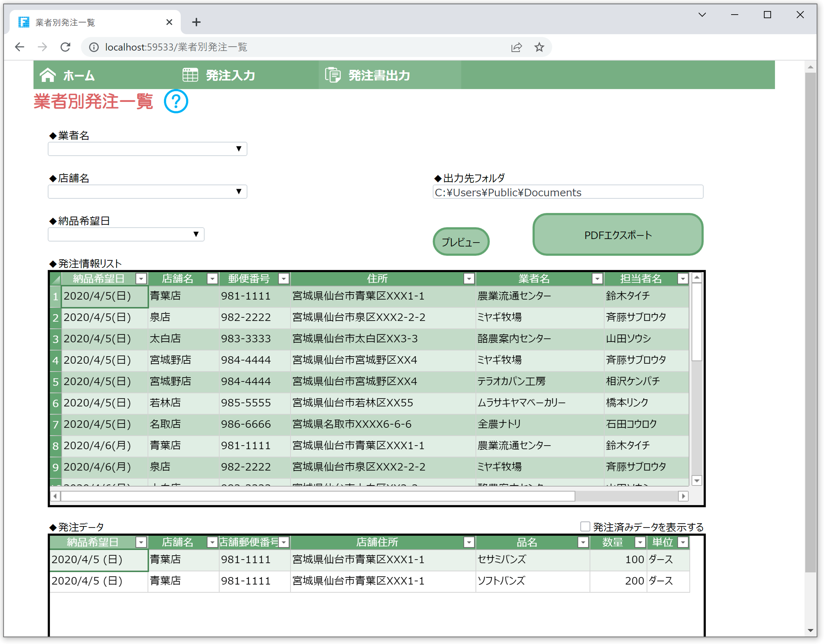This screenshot has height=644, width=827.
Task: Enable 発注済みデータを表示する checkbox
Action: tap(585, 526)
